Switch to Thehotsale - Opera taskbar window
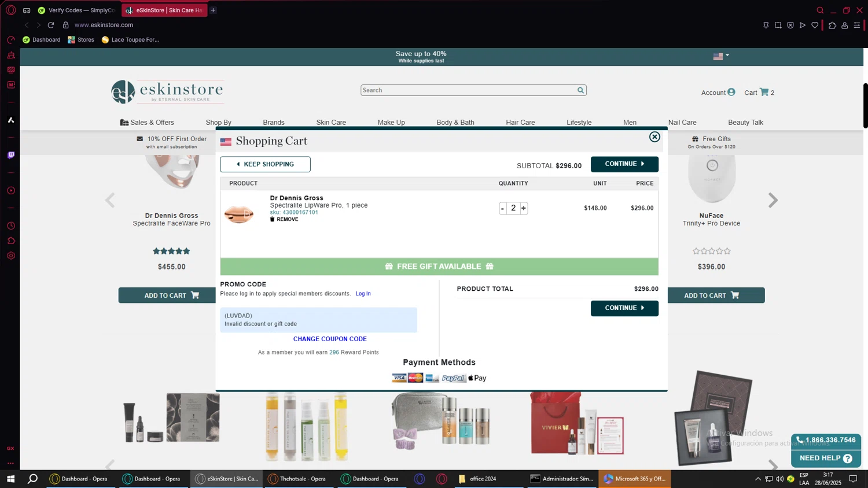Image resolution: width=868 pixels, height=488 pixels. 297,479
